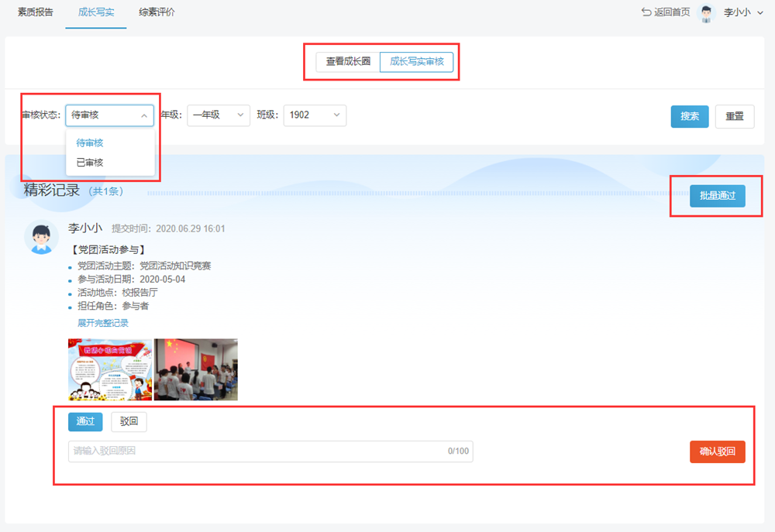Click the record title 【党团活动参与】
Viewport: 775px width, 532px height.
(x=108, y=250)
